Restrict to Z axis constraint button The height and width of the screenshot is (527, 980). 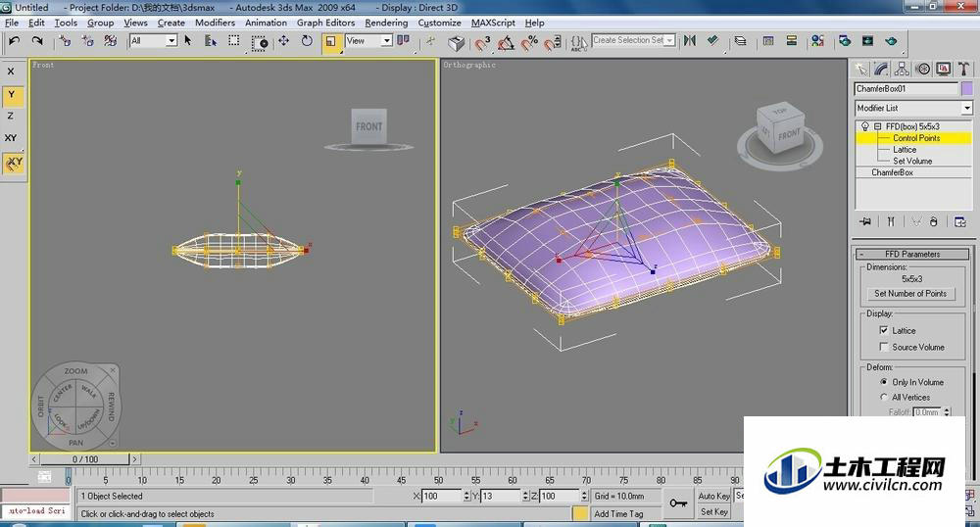tap(11, 117)
